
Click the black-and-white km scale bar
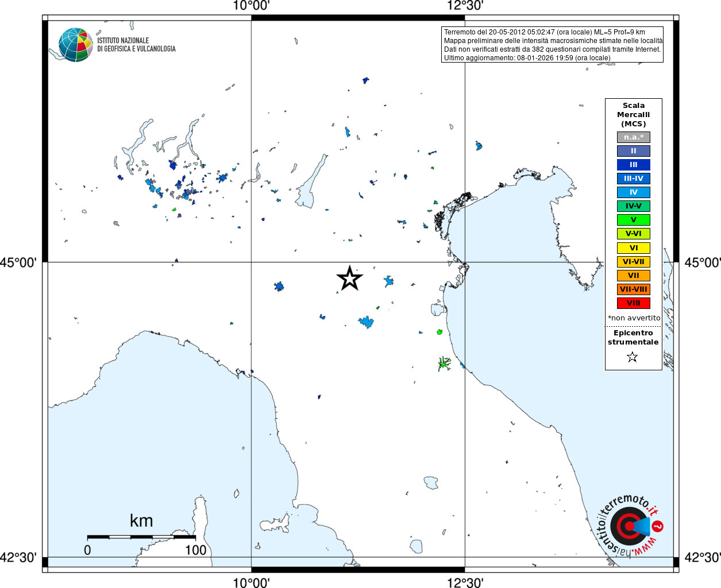pos(141,537)
